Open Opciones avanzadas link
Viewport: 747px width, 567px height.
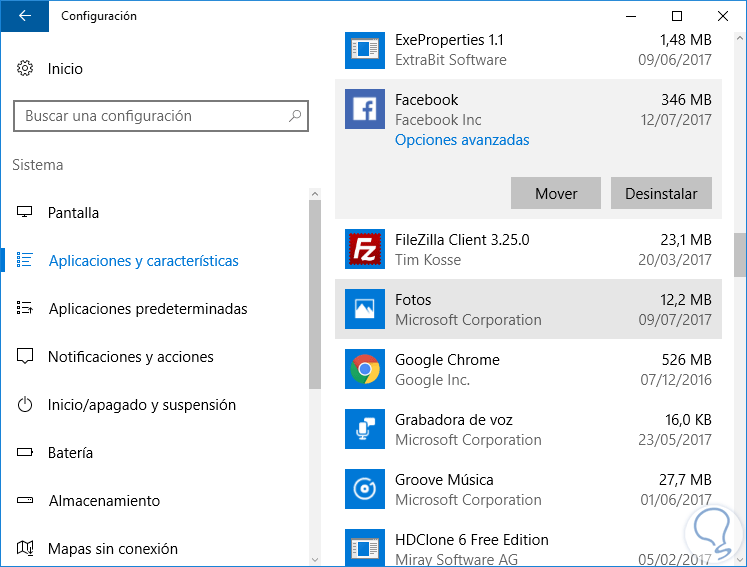tap(462, 140)
